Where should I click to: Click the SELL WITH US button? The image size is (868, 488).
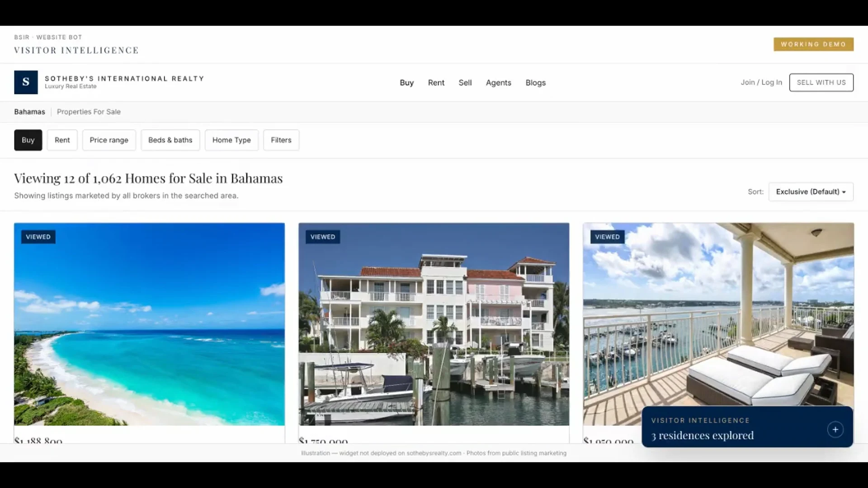(821, 82)
